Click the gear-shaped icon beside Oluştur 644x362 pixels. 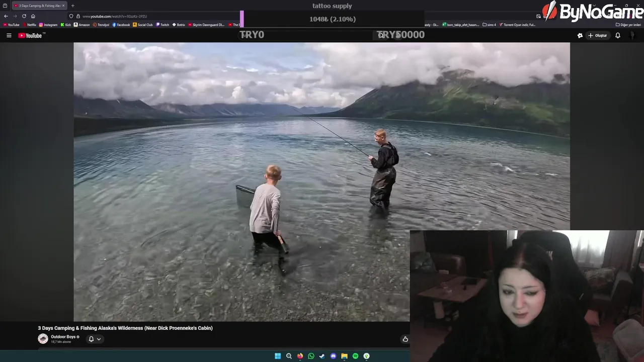(x=580, y=35)
